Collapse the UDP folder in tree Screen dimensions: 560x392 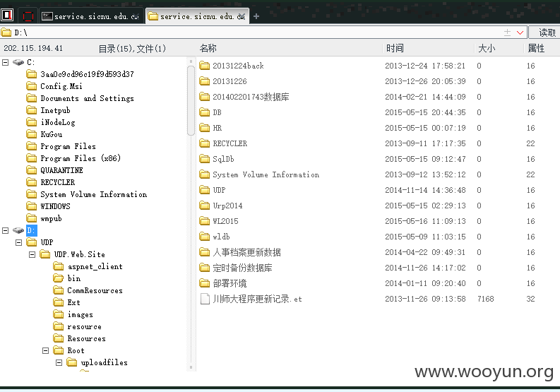coord(18,243)
